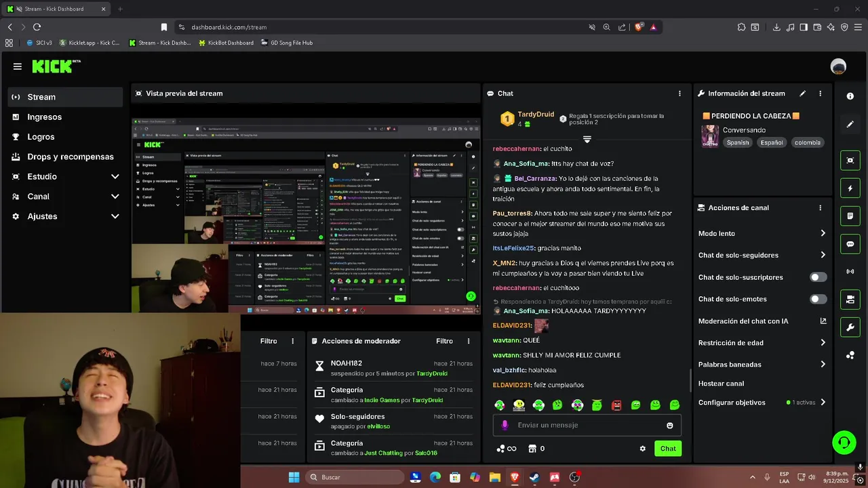Toggle Chat de solo-emotes switch
The height and width of the screenshot is (488, 868).
tap(818, 299)
